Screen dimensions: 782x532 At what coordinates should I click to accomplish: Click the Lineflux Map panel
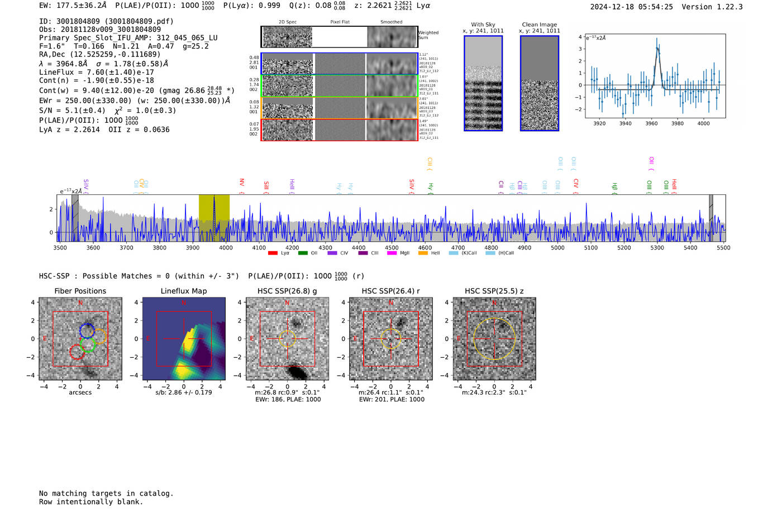(x=184, y=339)
